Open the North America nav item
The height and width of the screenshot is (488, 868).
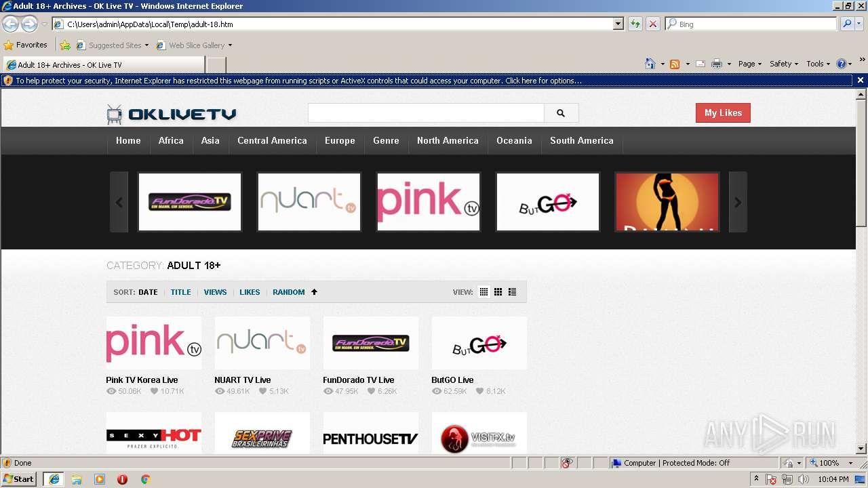point(448,140)
